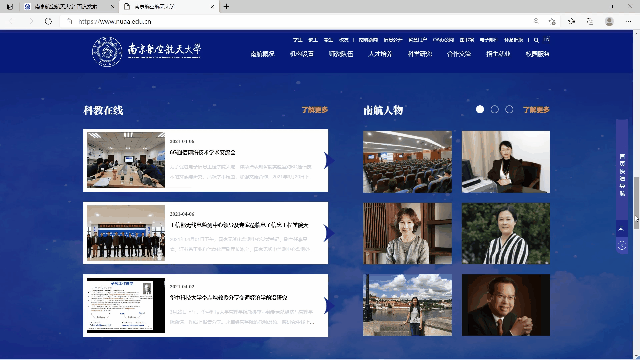The image size is (640, 360).
Task: Click the 南京航空航天大学 calligraphy name
Action: coord(164,49)
